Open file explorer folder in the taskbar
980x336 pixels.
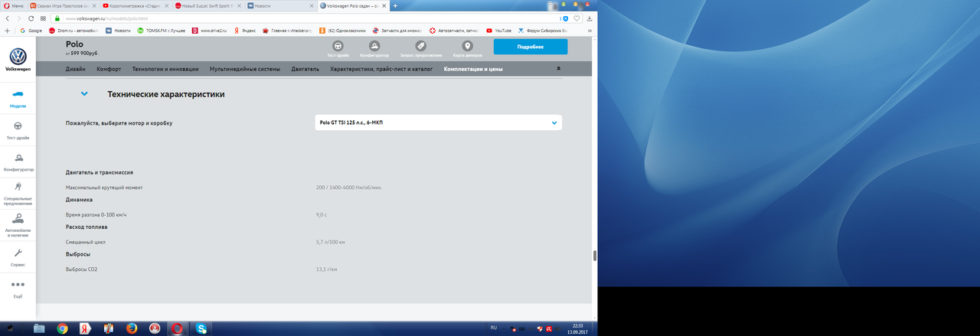pos(39,328)
